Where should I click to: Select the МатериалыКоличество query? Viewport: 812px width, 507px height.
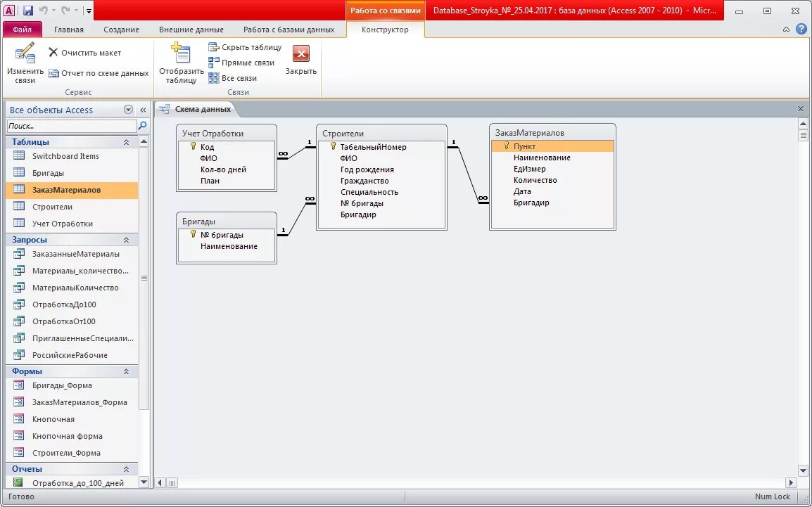point(72,288)
